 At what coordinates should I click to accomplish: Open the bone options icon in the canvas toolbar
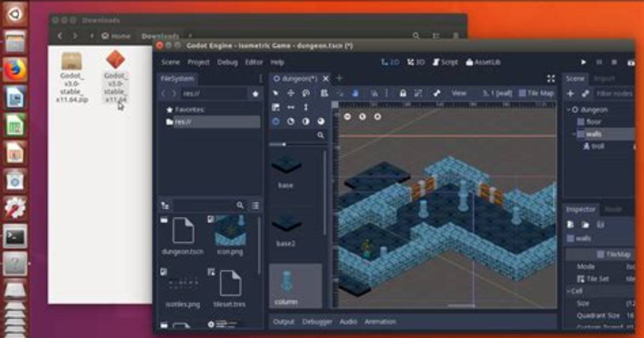[x=437, y=94]
